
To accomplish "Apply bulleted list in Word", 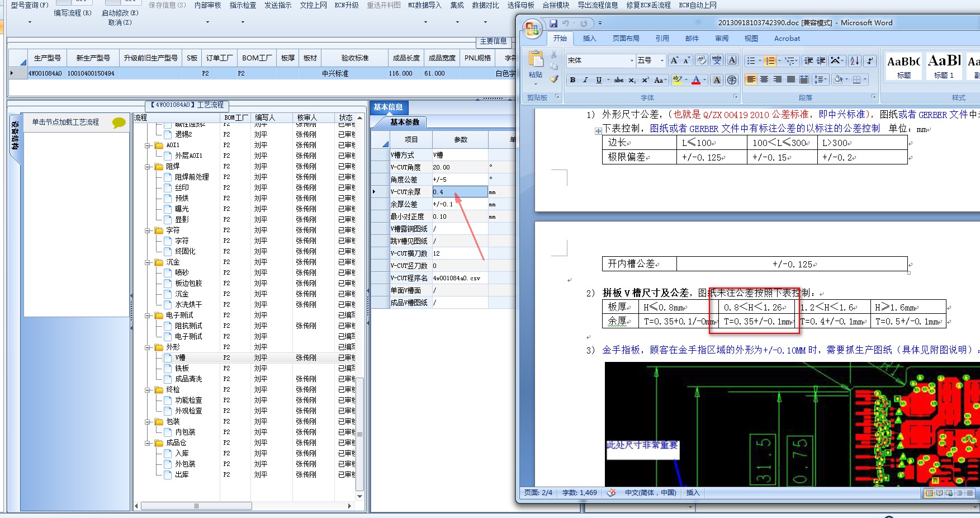I will tap(751, 60).
